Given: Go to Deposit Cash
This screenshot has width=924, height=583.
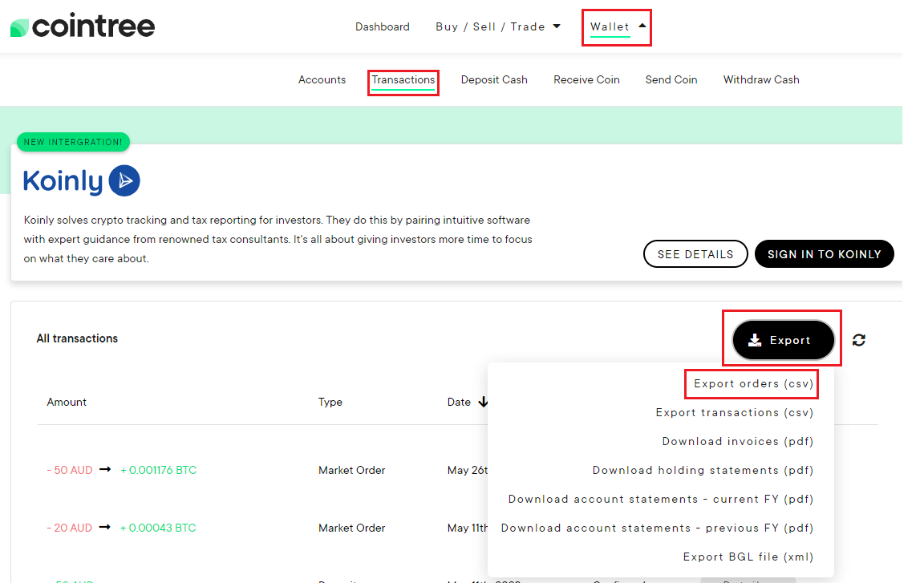Looking at the screenshot, I should click(x=494, y=79).
